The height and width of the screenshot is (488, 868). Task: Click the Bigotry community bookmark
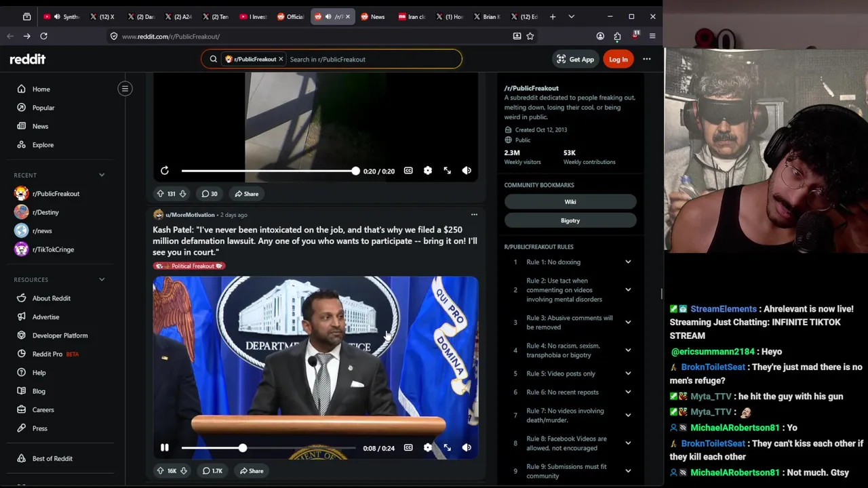click(x=570, y=221)
